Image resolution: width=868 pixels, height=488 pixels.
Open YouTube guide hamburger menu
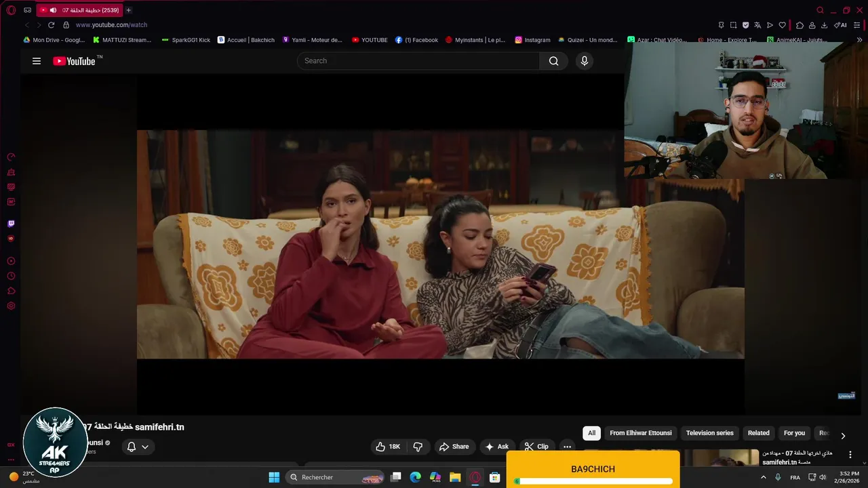pos(37,61)
